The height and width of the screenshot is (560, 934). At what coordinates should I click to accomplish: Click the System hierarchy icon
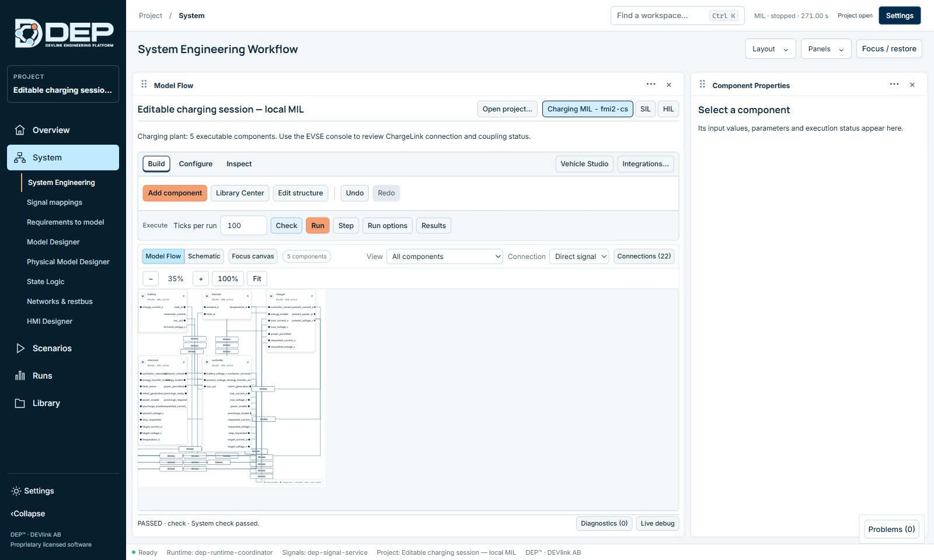pos(20,157)
